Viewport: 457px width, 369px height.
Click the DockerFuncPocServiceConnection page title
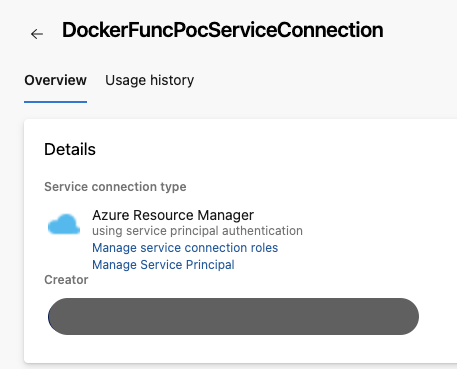223,30
